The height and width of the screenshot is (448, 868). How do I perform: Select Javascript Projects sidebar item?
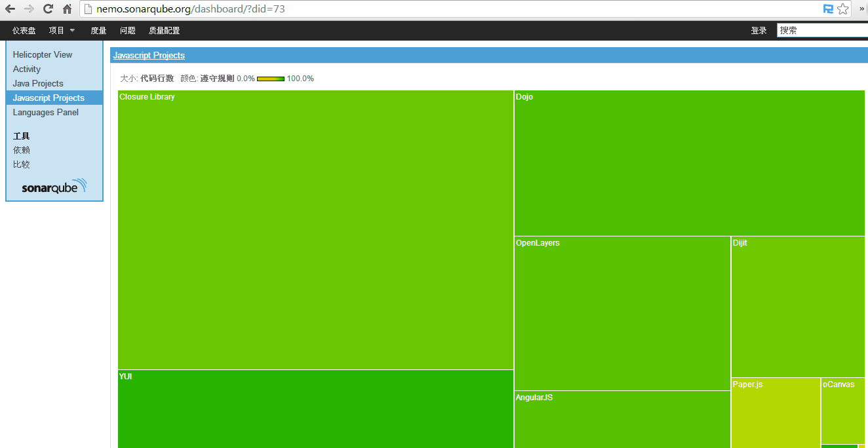pos(54,98)
